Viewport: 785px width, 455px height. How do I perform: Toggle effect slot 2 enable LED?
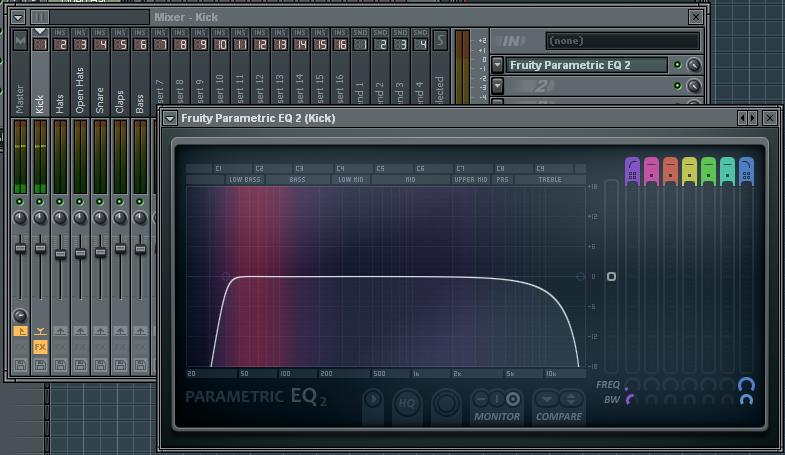pyautogui.click(x=678, y=87)
